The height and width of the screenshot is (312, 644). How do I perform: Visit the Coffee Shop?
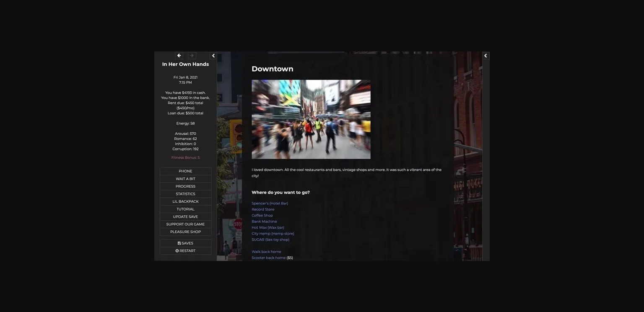pyautogui.click(x=262, y=215)
